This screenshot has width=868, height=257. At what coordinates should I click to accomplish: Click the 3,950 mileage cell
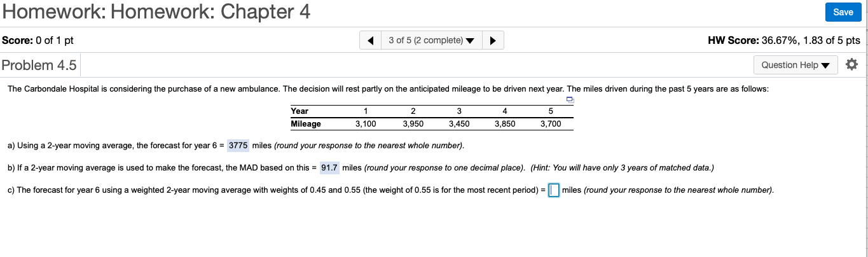tap(413, 124)
